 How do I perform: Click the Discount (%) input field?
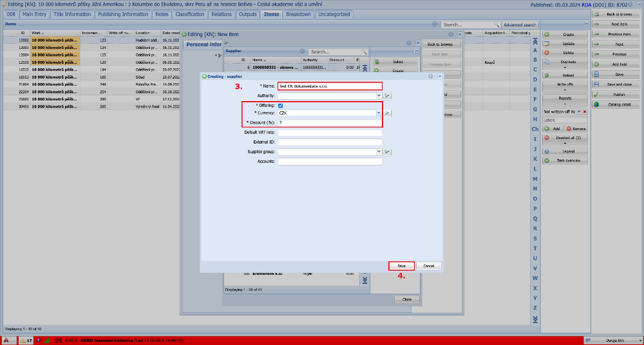click(330, 123)
